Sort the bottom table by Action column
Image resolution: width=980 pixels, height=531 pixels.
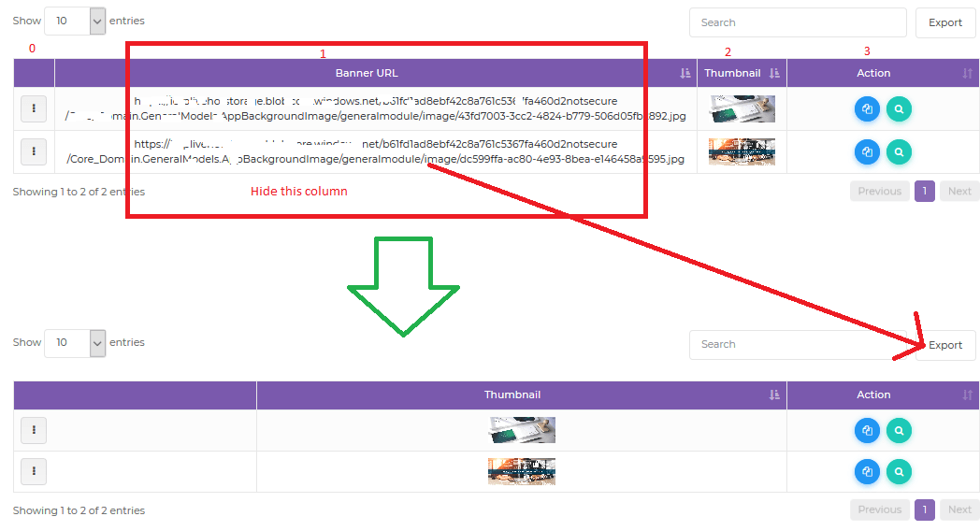pyautogui.click(x=883, y=395)
